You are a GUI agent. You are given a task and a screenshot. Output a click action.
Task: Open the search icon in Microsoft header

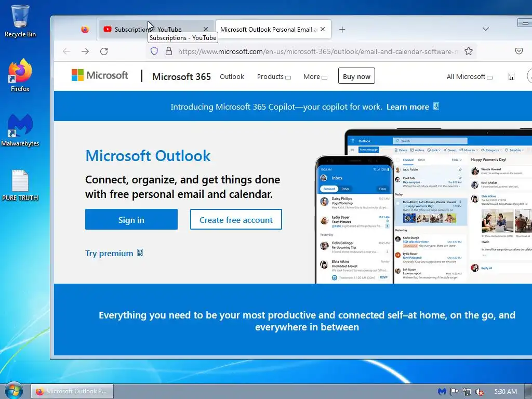coord(511,77)
